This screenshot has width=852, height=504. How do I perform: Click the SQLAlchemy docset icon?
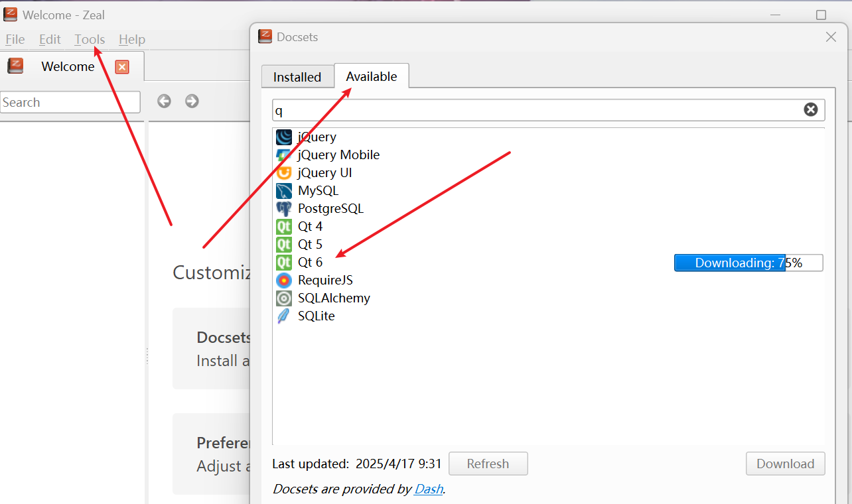(x=284, y=298)
